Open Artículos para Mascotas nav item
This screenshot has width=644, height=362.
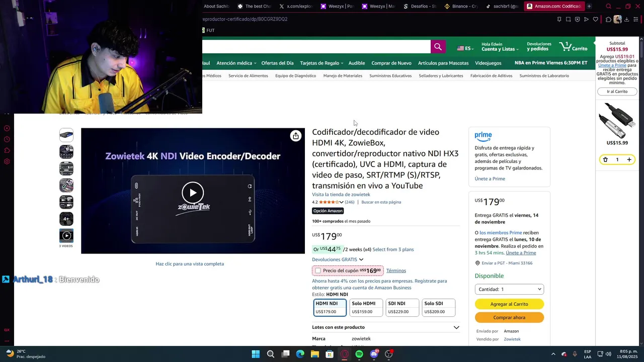pos(443,63)
